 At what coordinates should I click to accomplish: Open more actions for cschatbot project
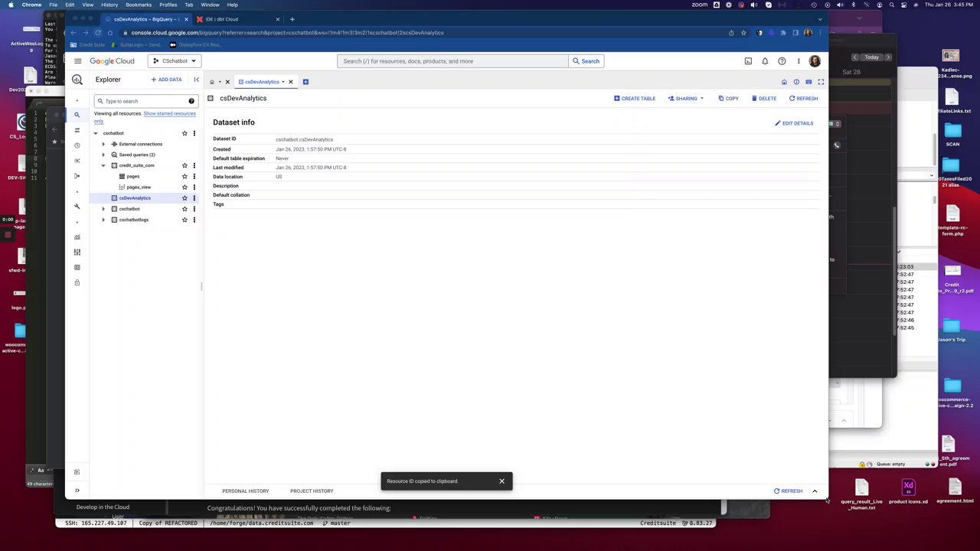194,133
